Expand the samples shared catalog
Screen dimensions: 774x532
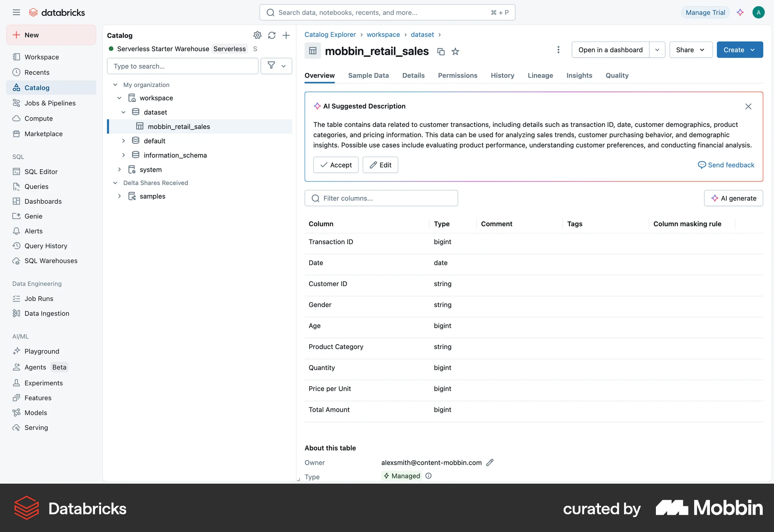point(119,196)
